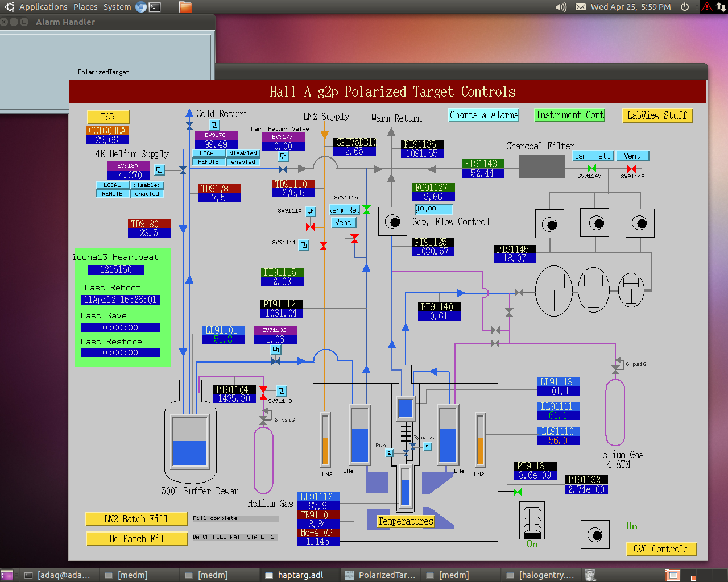
Task: Open the System menu
Action: [117, 7]
